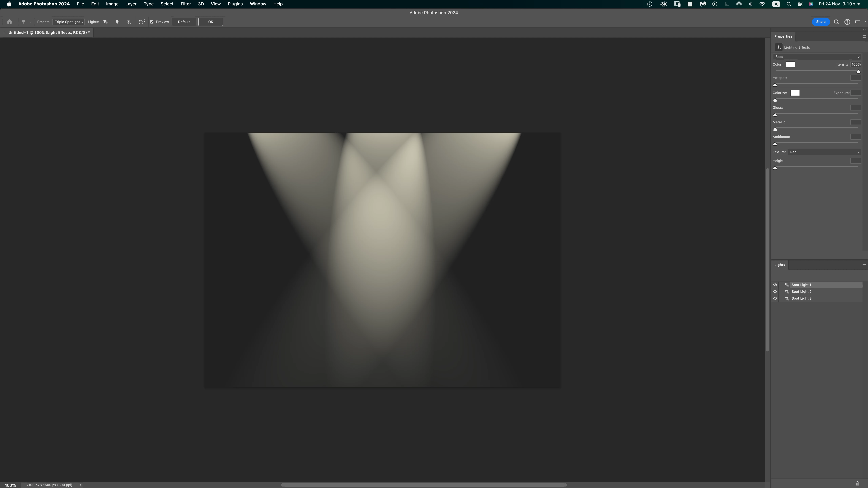Hide Spot Light 2 visibility eye
This screenshot has width=868, height=488.
click(x=775, y=292)
